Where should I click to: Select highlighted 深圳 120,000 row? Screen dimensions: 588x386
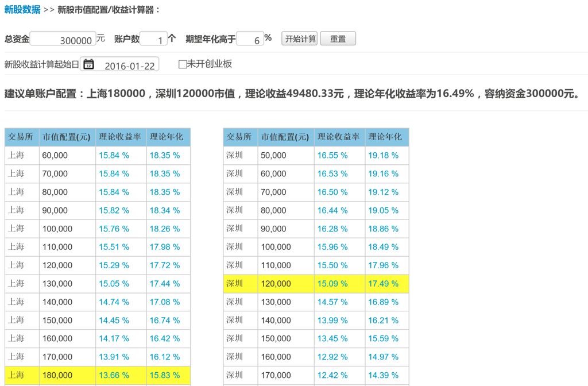tap(316, 284)
